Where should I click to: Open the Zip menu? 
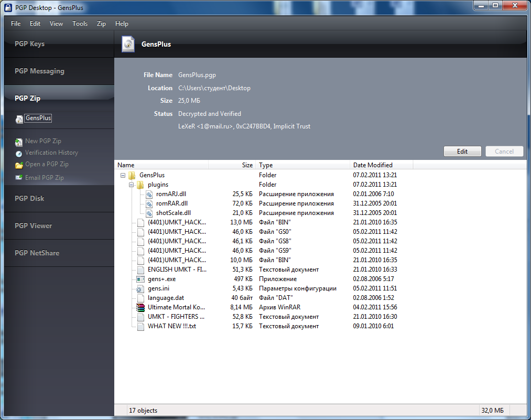point(101,24)
